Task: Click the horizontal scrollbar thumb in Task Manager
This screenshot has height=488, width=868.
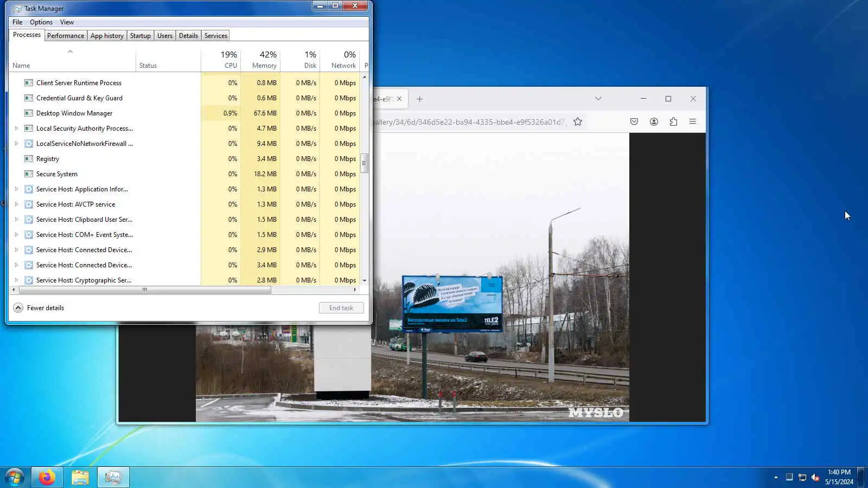Action: (x=145, y=290)
